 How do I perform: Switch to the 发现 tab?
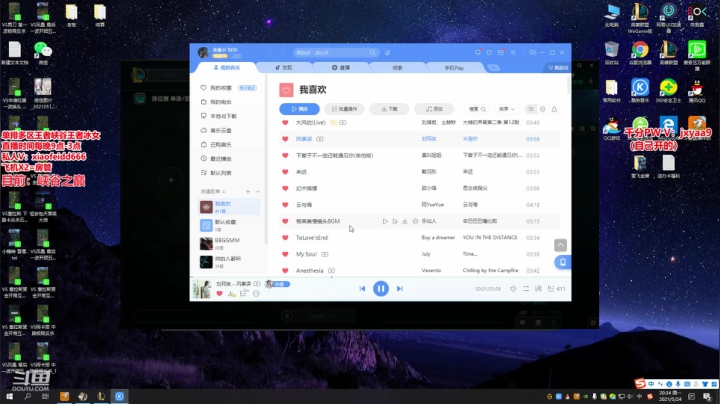[x=284, y=67]
